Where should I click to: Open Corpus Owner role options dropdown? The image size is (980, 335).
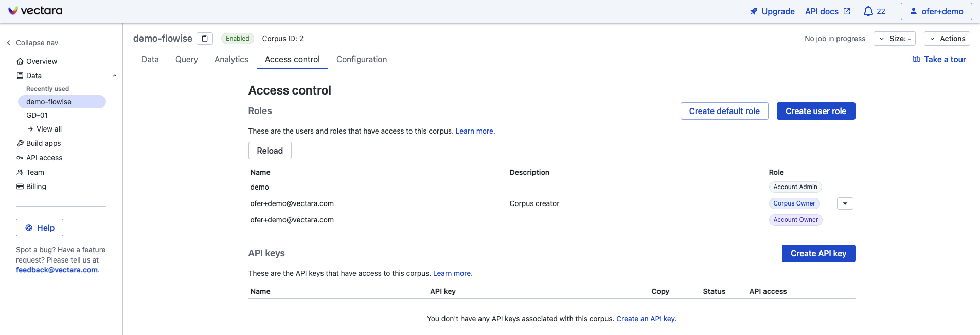pyautogui.click(x=845, y=203)
